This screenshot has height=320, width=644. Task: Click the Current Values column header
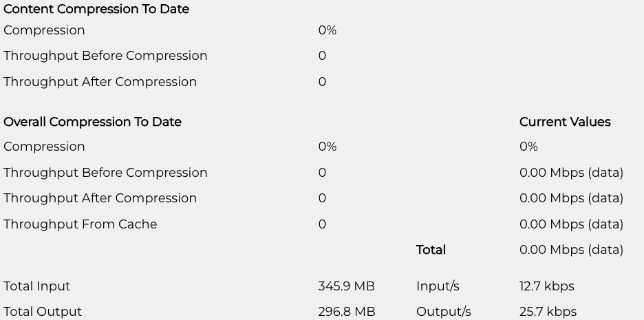[565, 122]
